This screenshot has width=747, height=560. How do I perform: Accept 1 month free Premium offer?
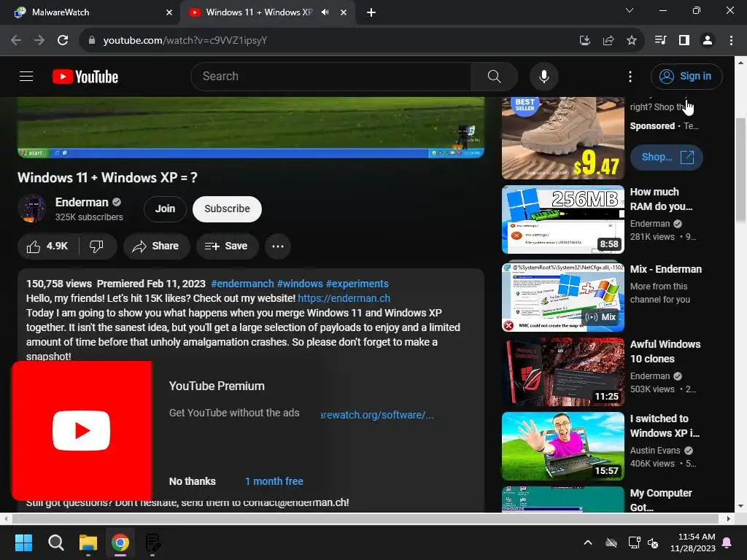(x=274, y=481)
